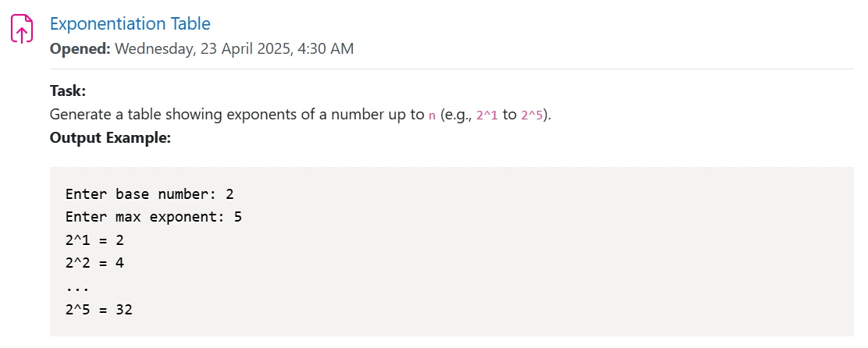Click the inline code 2^5 in description
868x348 pixels.
532,115
